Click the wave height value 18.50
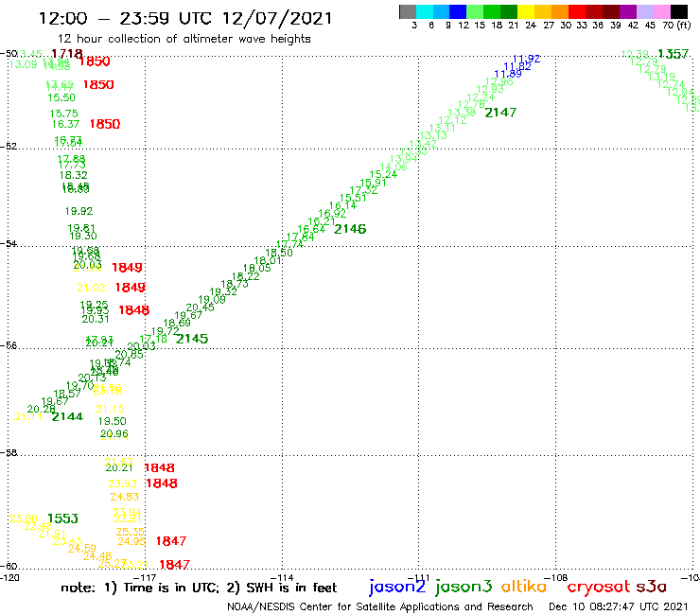700x615 pixels. tap(279, 253)
